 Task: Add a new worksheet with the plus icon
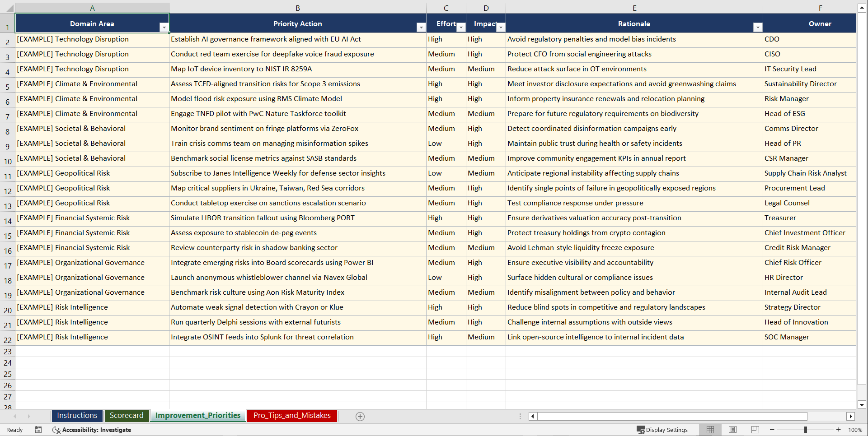click(360, 416)
